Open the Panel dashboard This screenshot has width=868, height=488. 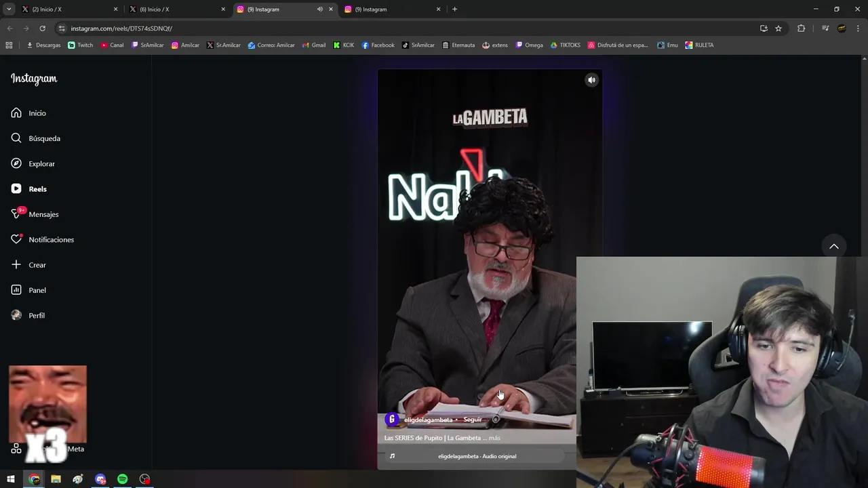click(28, 290)
